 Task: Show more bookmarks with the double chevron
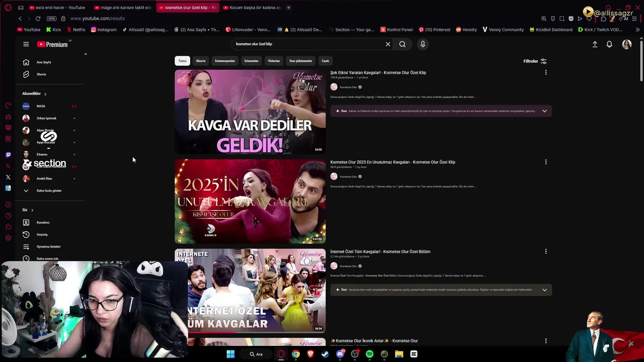[637, 30]
